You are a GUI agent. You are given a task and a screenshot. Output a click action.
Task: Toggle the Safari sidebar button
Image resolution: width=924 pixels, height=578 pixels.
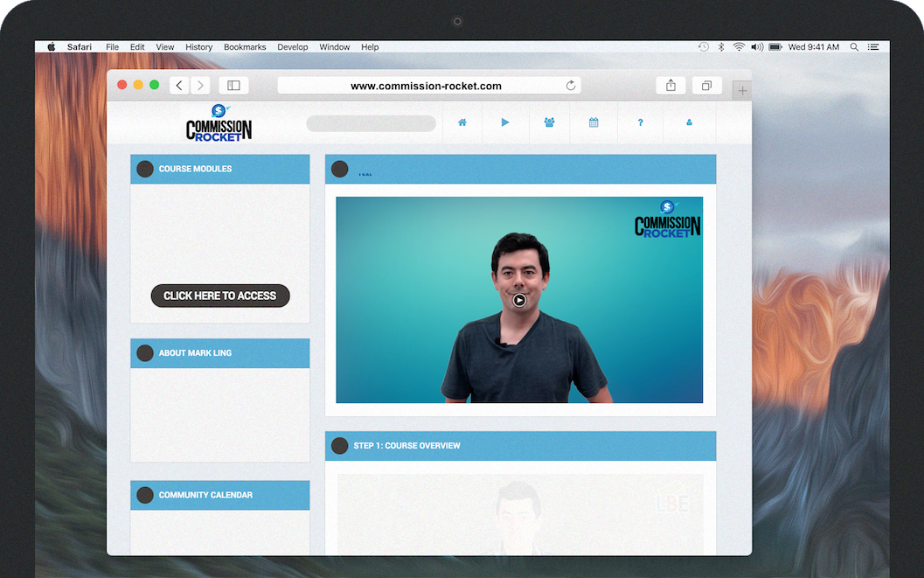[x=233, y=86]
